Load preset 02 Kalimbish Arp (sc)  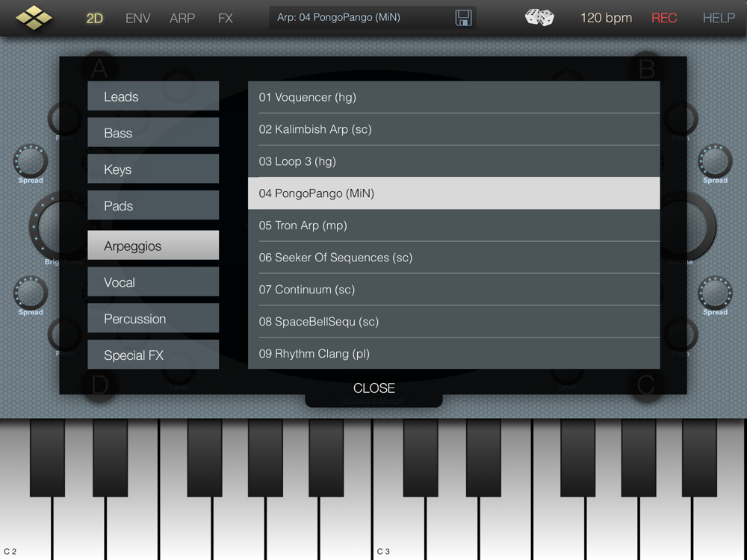(454, 129)
